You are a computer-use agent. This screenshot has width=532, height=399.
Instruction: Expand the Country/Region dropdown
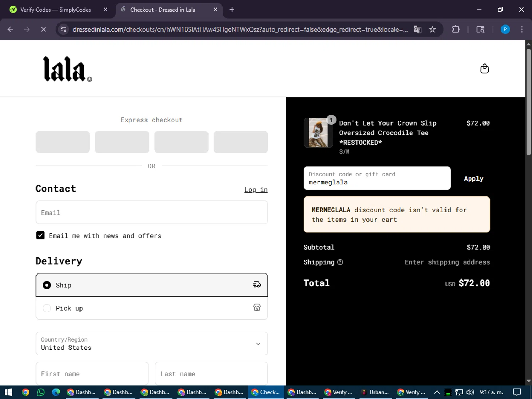point(152,343)
